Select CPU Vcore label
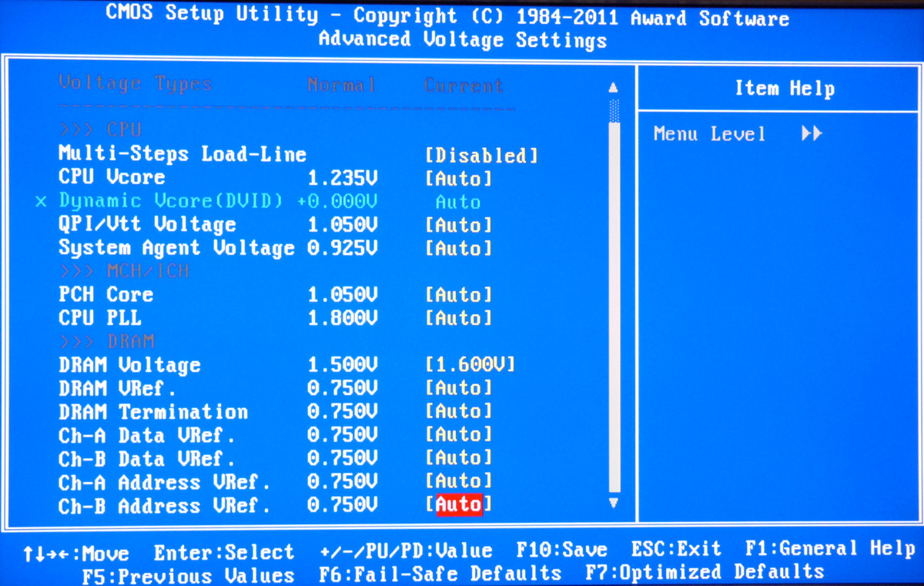 coord(112,177)
